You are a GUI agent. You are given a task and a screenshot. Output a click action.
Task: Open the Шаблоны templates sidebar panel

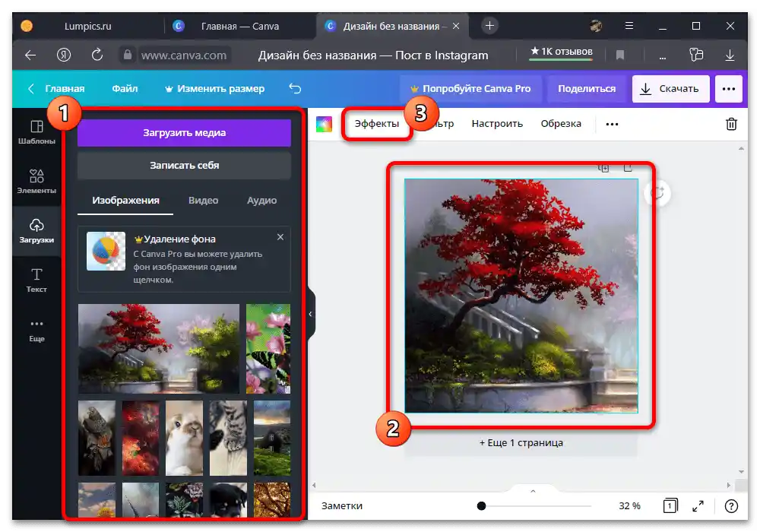(36, 131)
